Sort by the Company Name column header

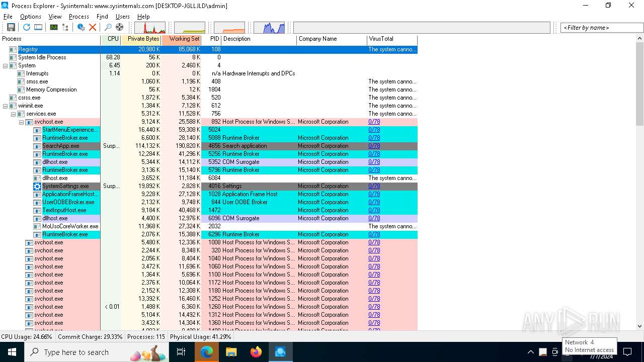(x=332, y=39)
